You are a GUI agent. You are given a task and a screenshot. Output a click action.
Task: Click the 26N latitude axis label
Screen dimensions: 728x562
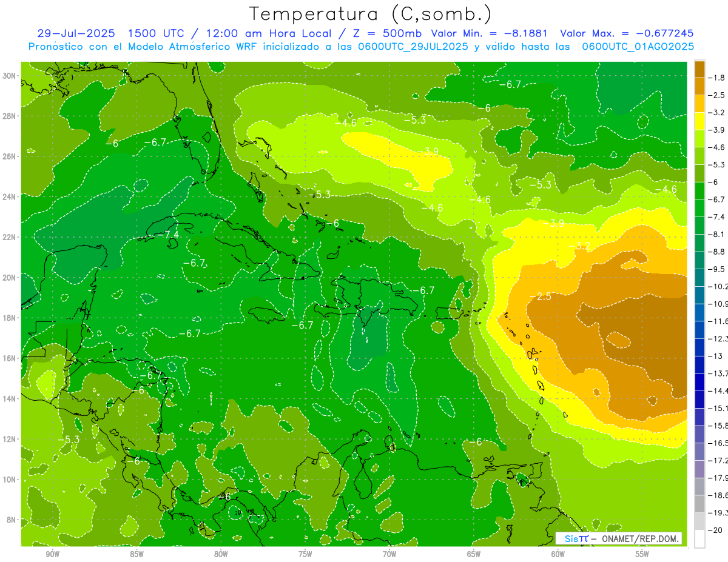coord(10,156)
